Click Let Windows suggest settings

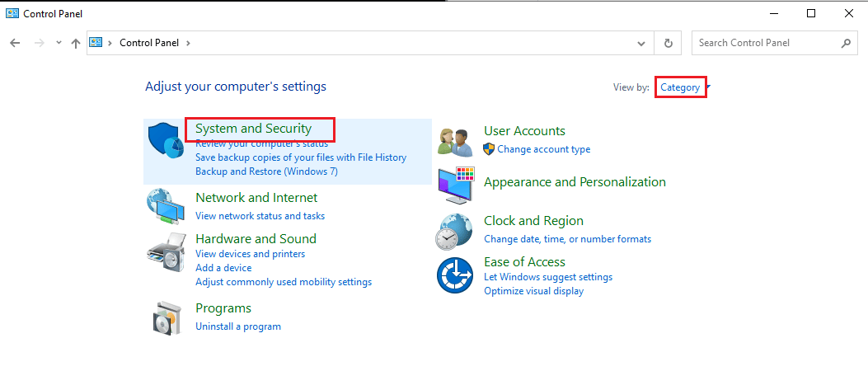[x=548, y=276]
